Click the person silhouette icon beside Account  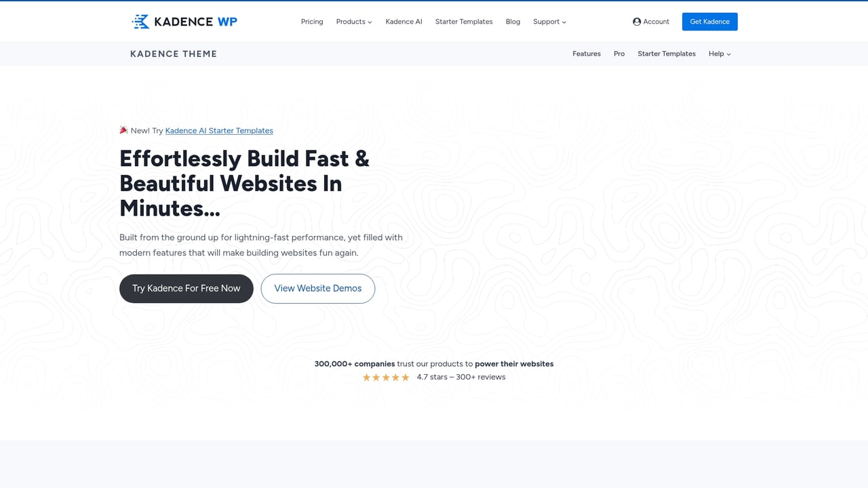pyautogui.click(x=637, y=21)
